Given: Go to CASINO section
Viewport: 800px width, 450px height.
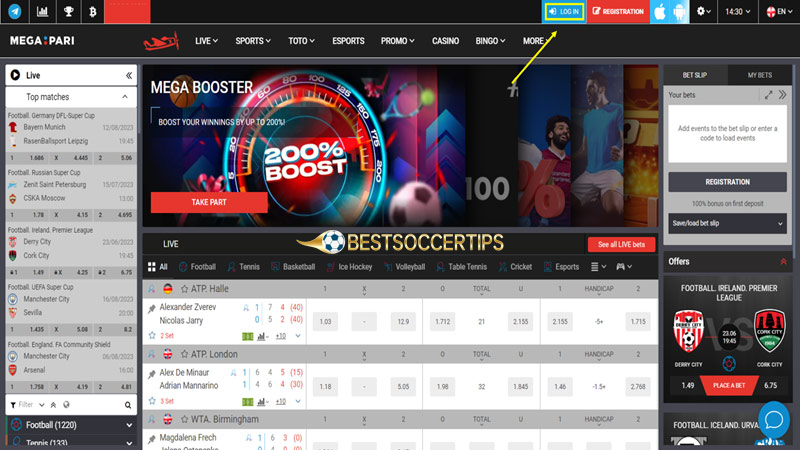Looking at the screenshot, I should [x=445, y=41].
